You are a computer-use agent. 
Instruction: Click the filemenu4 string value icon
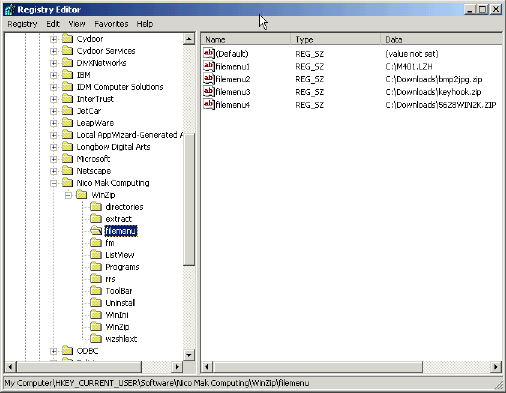209,105
